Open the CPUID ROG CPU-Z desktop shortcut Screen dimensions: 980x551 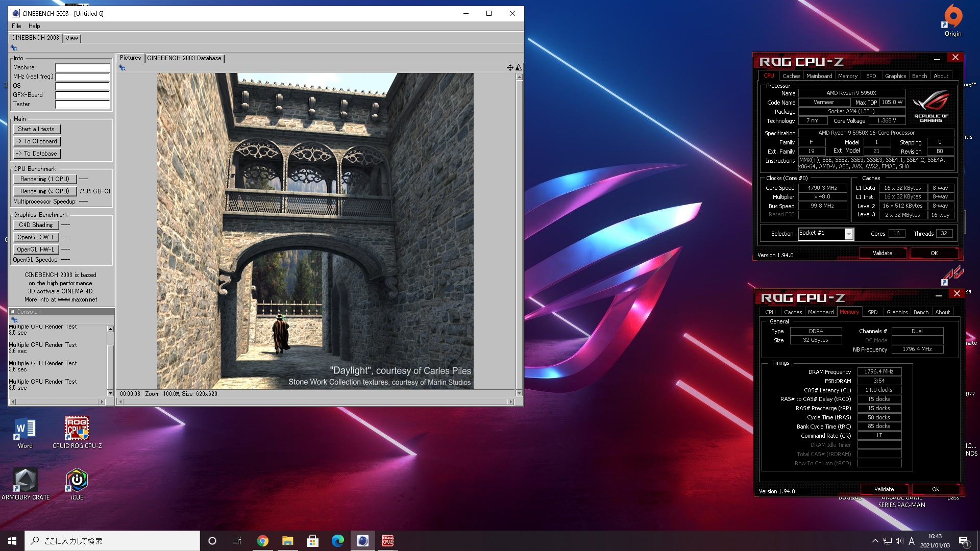(x=77, y=433)
